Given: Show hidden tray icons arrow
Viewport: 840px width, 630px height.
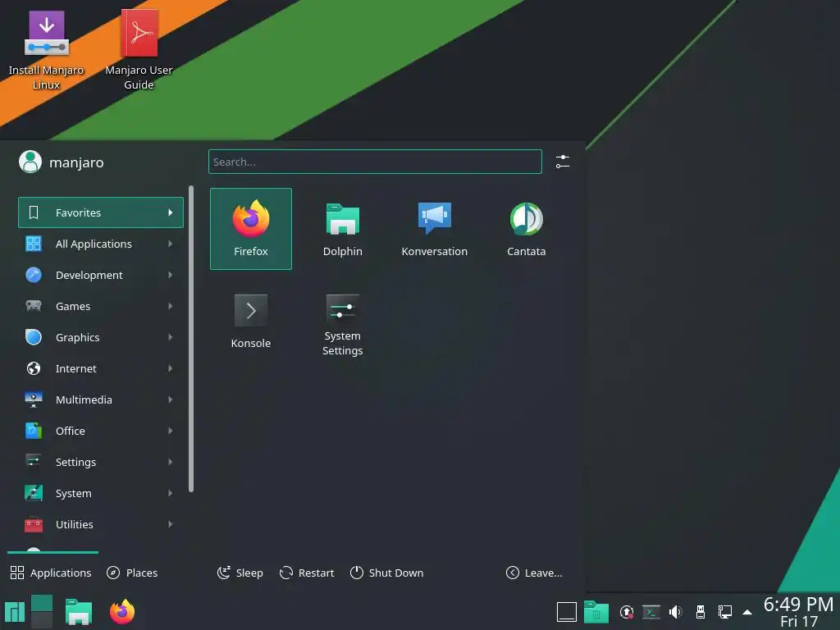Looking at the screenshot, I should [x=747, y=612].
